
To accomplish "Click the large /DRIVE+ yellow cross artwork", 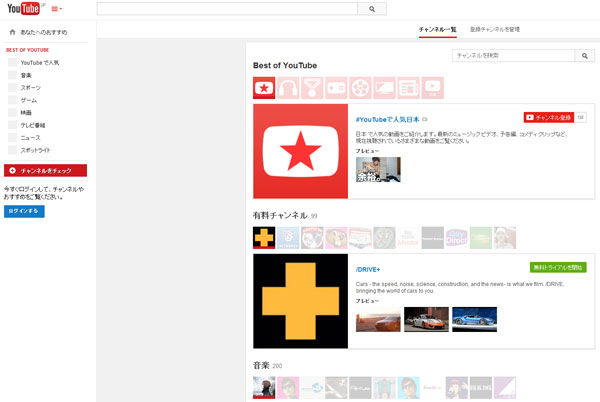I will [300, 301].
